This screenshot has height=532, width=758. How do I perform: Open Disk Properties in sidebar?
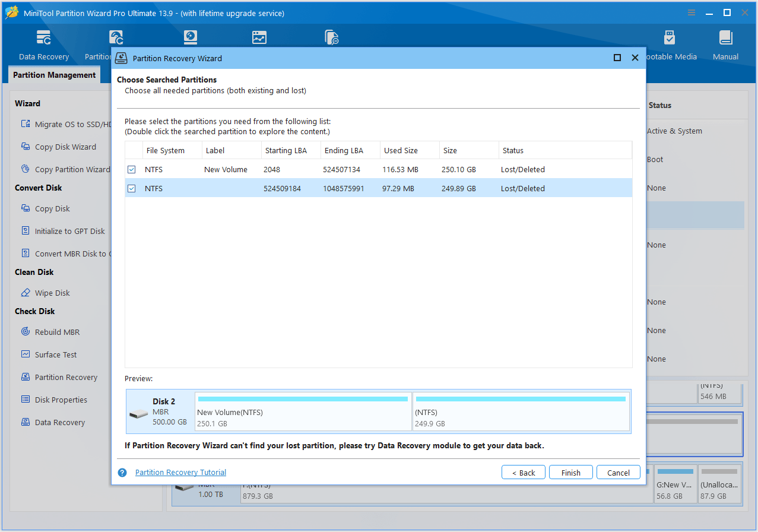[61, 400]
